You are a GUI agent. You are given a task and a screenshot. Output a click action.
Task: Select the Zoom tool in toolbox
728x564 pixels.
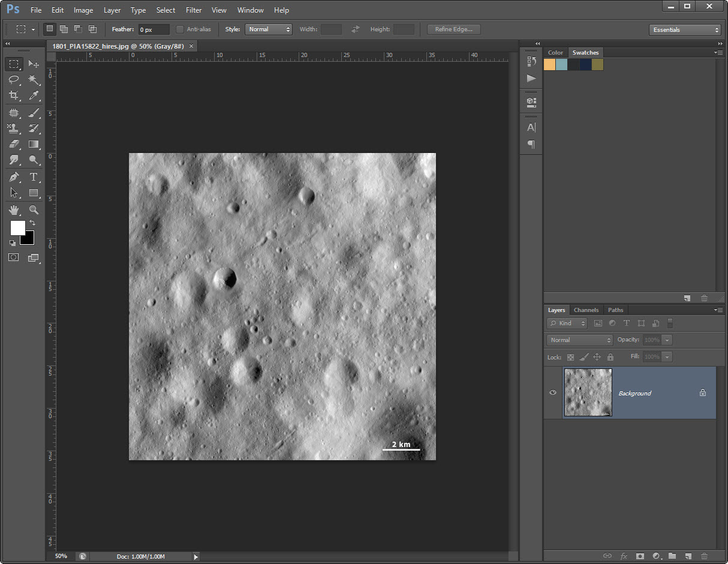pyautogui.click(x=34, y=210)
